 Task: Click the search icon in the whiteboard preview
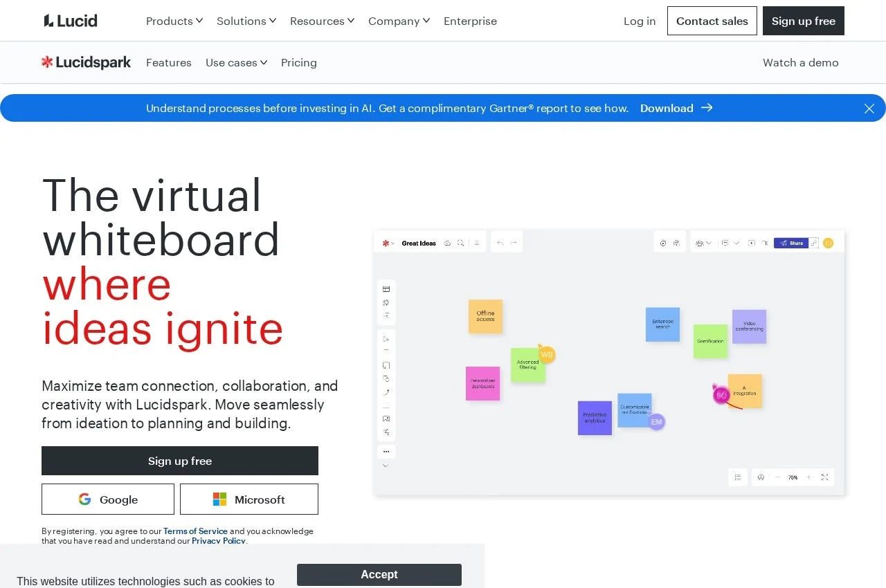(460, 243)
